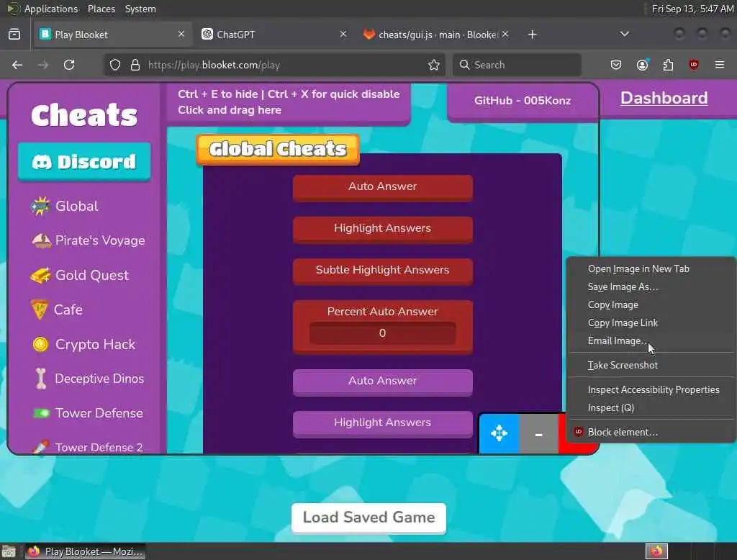Screen dimensions: 737x560
Task: Open the Places menu
Action: (x=101, y=9)
